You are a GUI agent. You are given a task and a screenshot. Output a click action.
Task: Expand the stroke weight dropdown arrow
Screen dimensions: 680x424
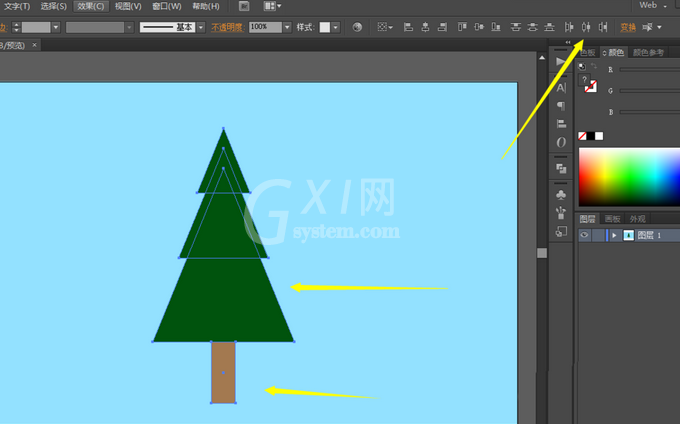coord(56,27)
